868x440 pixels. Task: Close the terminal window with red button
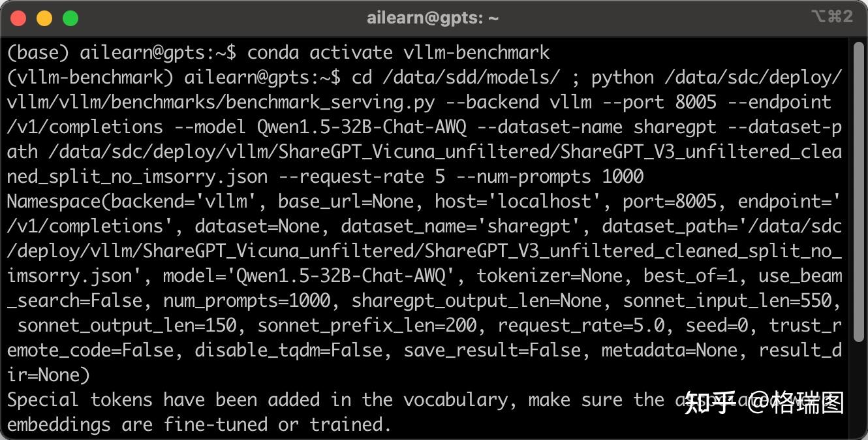point(19,18)
